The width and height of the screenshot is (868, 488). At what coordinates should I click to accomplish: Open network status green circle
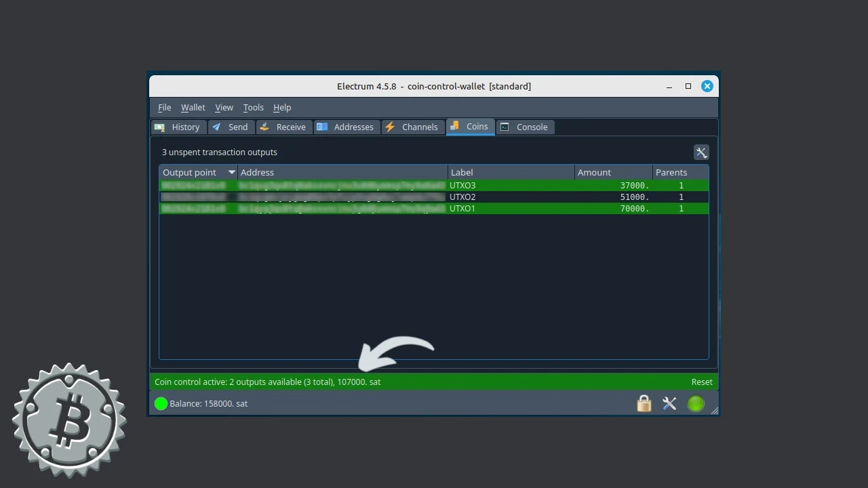(x=696, y=403)
